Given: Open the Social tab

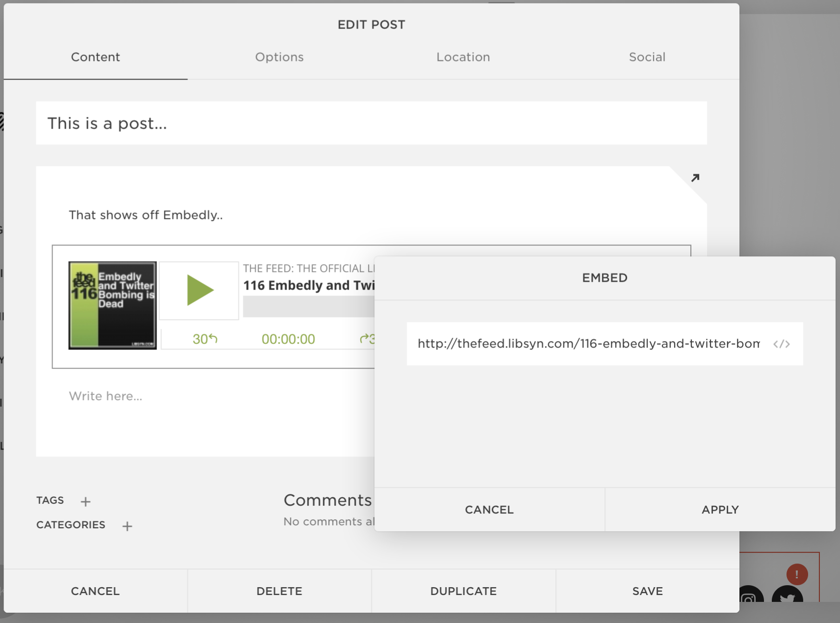Looking at the screenshot, I should [x=647, y=57].
